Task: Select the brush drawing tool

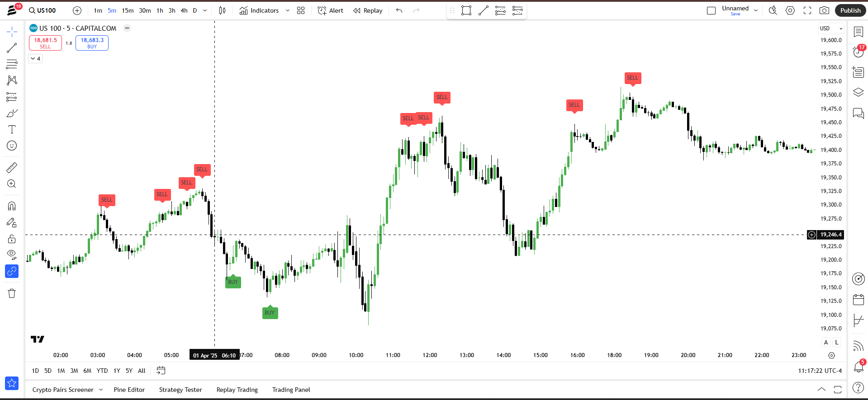Action: click(12, 113)
